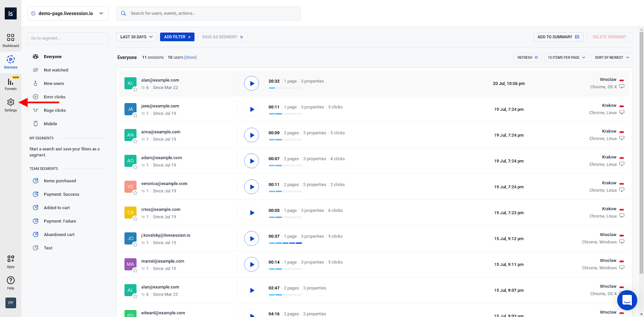
Task: Play the 02:47 alan@example.com session
Action: point(252,290)
